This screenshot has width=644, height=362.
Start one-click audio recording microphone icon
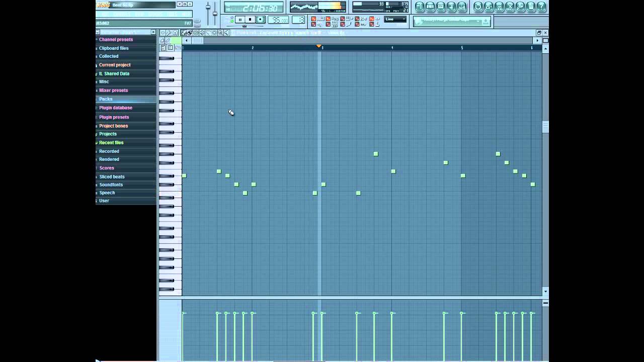pos(520,7)
